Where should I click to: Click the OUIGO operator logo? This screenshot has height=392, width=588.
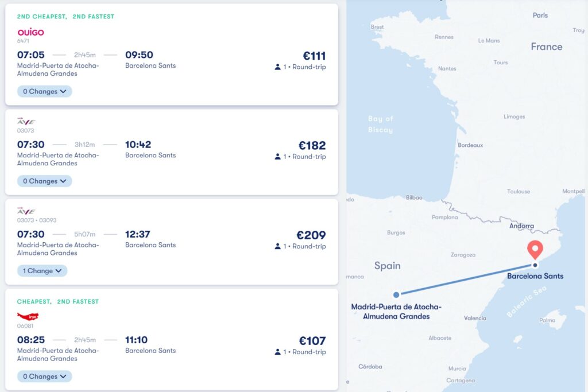coord(31,32)
